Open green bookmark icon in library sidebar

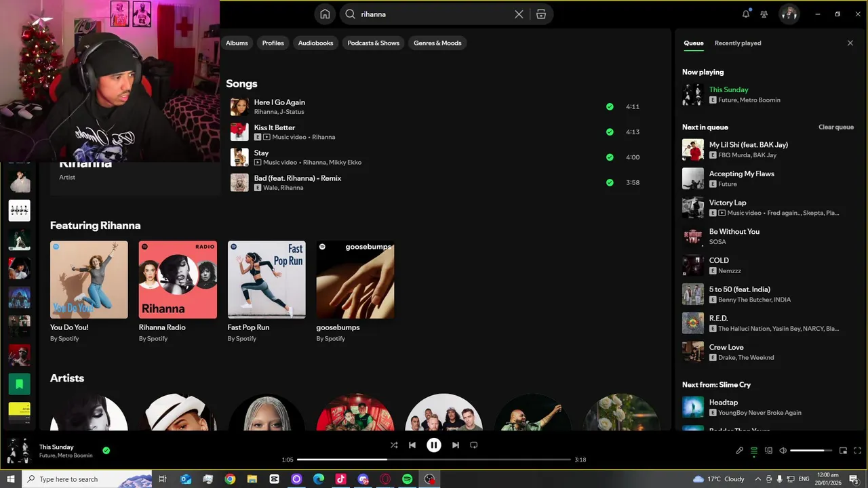(19, 384)
